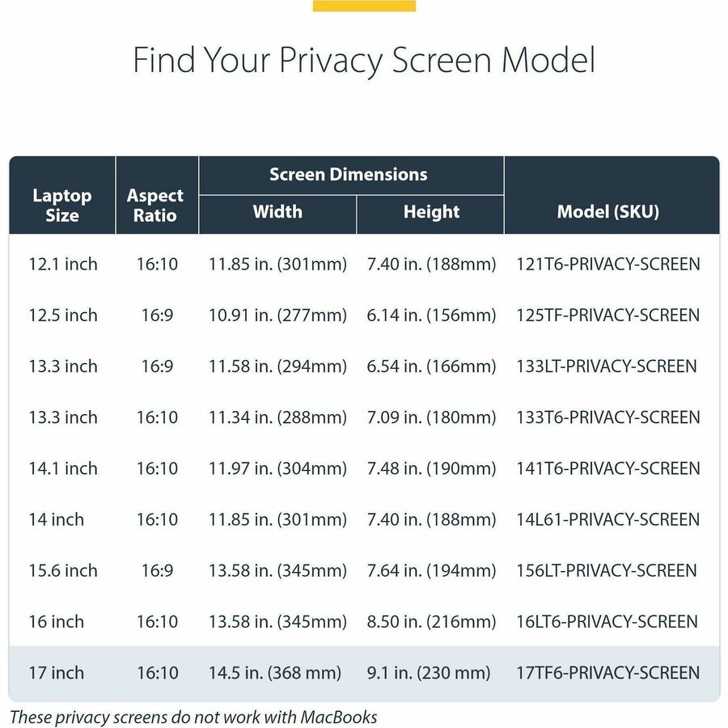Select highlighted model 17TF6-PRIVACY-SCREEN

click(607, 673)
